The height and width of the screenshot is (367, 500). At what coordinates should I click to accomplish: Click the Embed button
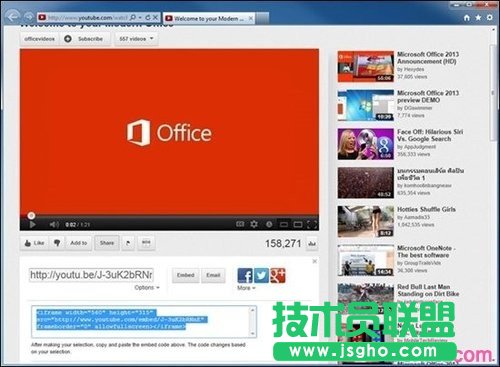pyautogui.click(x=186, y=275)
